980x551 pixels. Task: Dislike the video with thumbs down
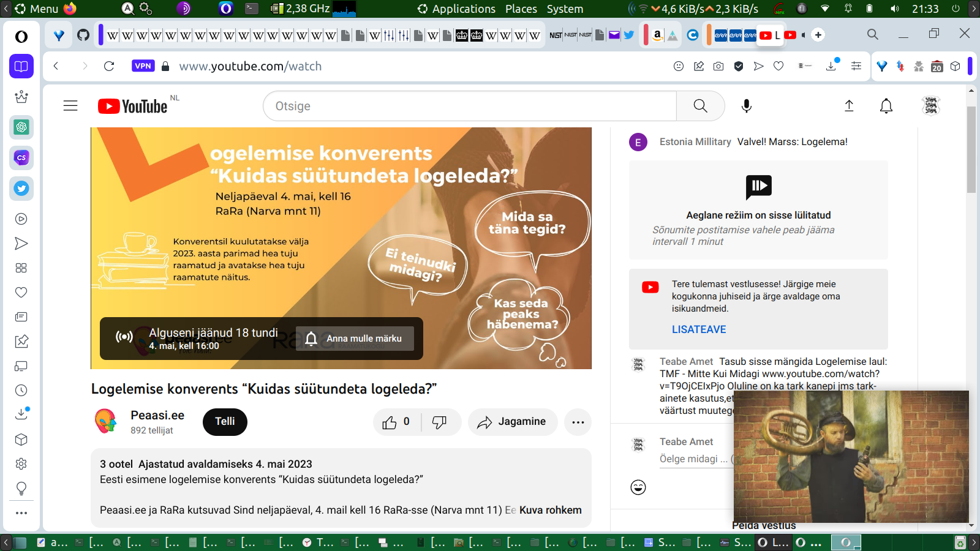(439, 422)
